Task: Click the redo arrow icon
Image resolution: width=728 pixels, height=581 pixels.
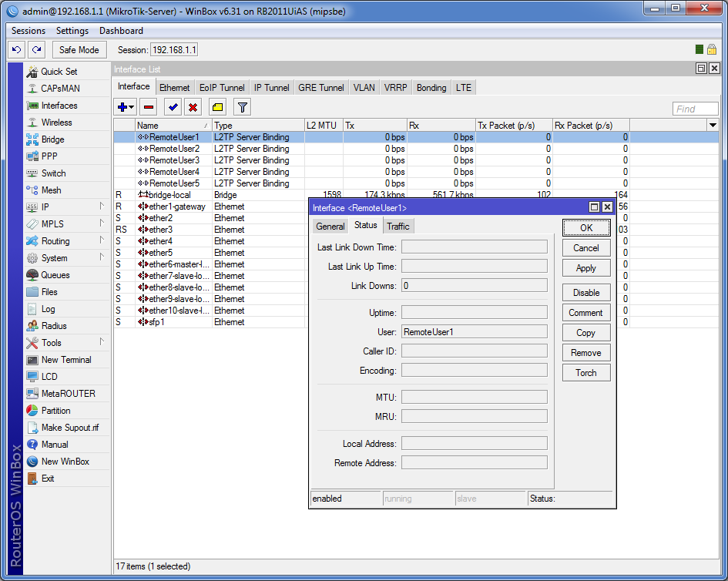Action: coord(37,49)
